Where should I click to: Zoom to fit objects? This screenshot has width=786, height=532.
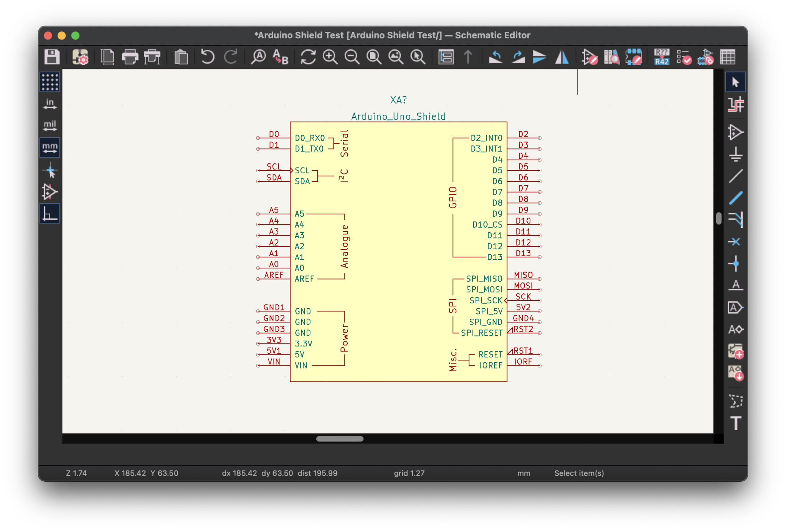click(x=396, y=57)
